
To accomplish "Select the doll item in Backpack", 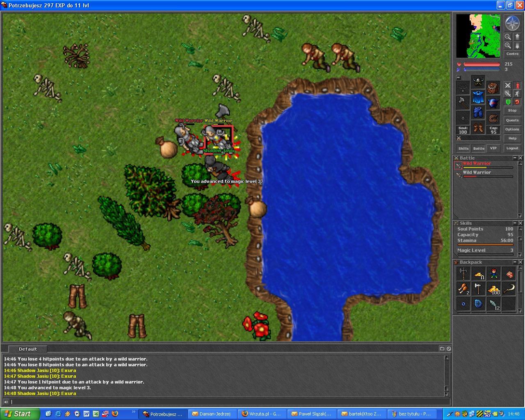I will tap(493, 274).
